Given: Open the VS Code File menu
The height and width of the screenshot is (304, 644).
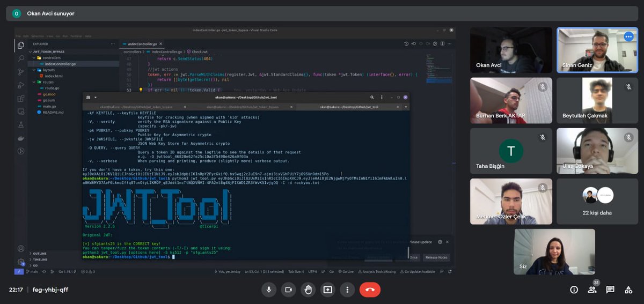Looking at the screenshot, I should [18, 36].
